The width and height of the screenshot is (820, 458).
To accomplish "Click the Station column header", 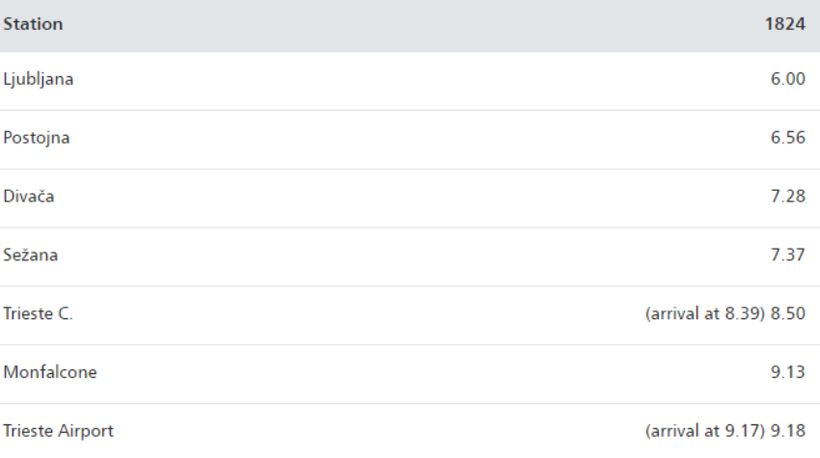I will [33, 24].
